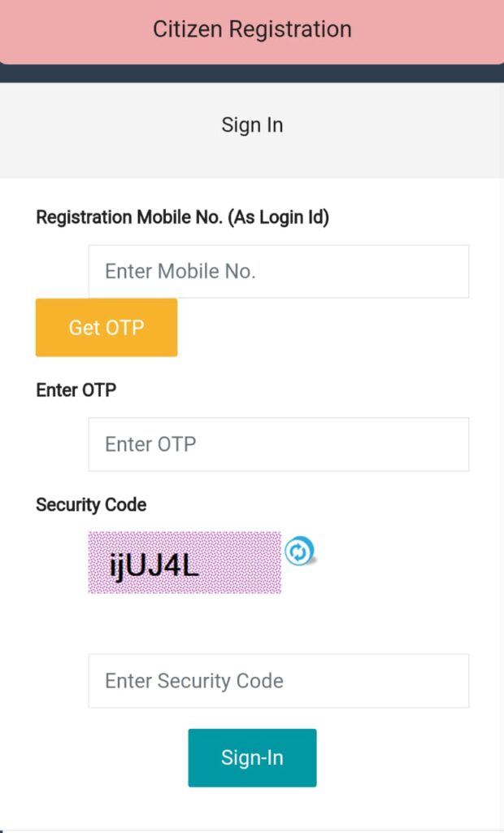504x833 pixels.
Task: Submit the form with Sign-In button
Action: tap(252, 757)
